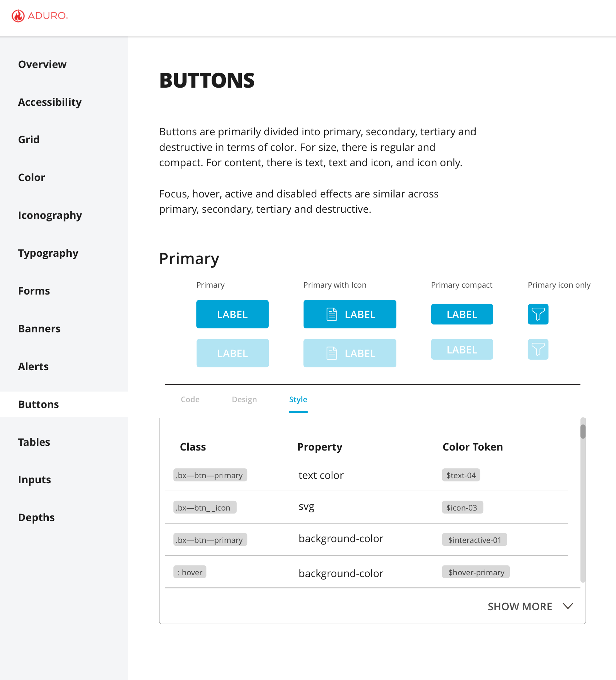This screenshot has width=616, height=680.
Task: Click the disabled filter icon-only button
Action: pyautogui.click(x=538, y=349)
